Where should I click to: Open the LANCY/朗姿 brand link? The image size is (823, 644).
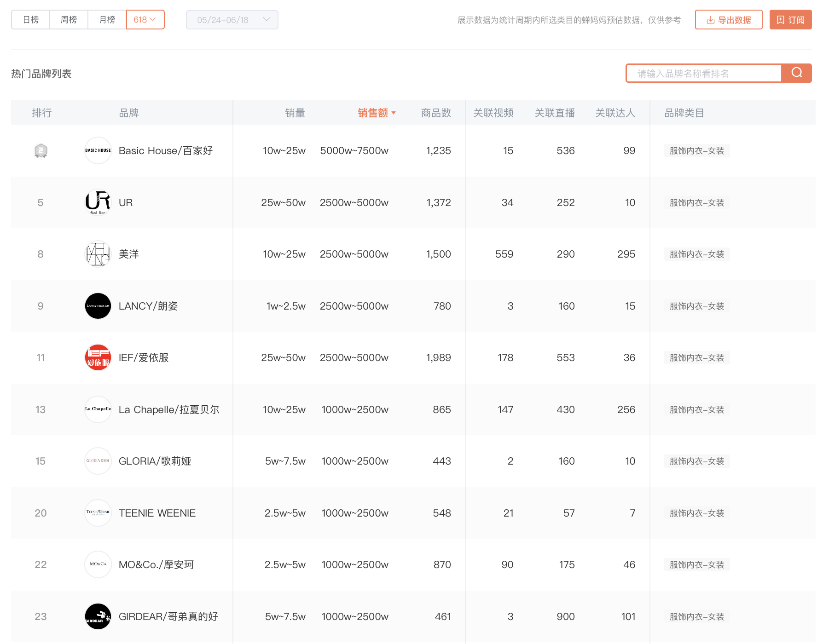148,306
